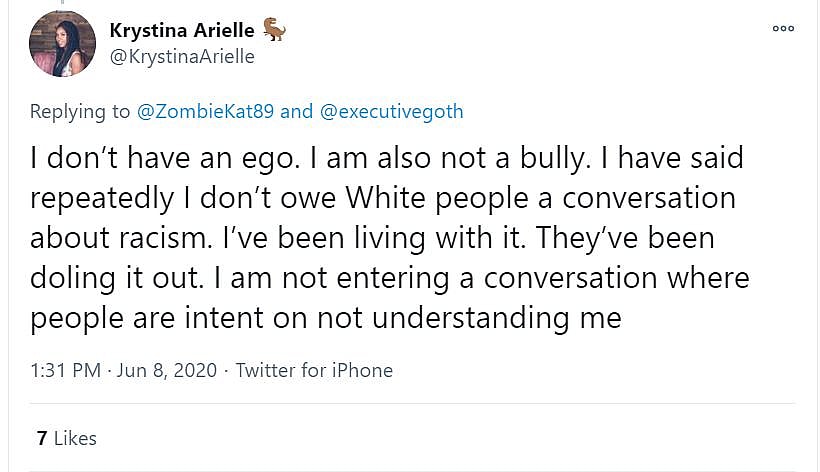
Task: Click the tweet line ending "understanding me"
Action: coord(326,317)
